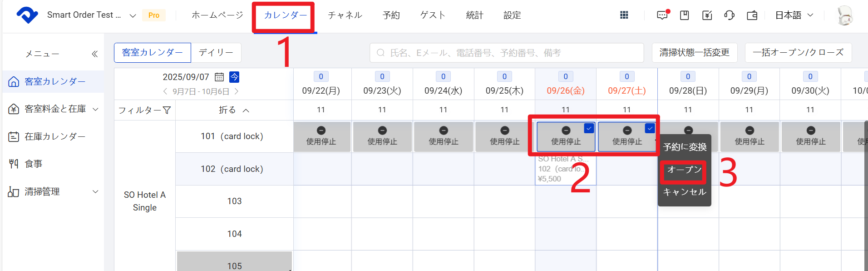
Task: Click the headset support icon
Action: click(729, 15)
